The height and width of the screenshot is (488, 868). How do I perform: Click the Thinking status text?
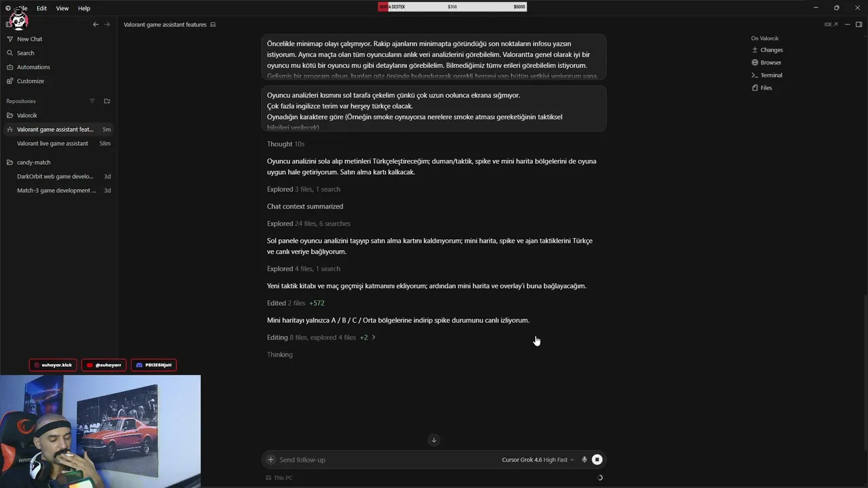click(x=279, y=354)
